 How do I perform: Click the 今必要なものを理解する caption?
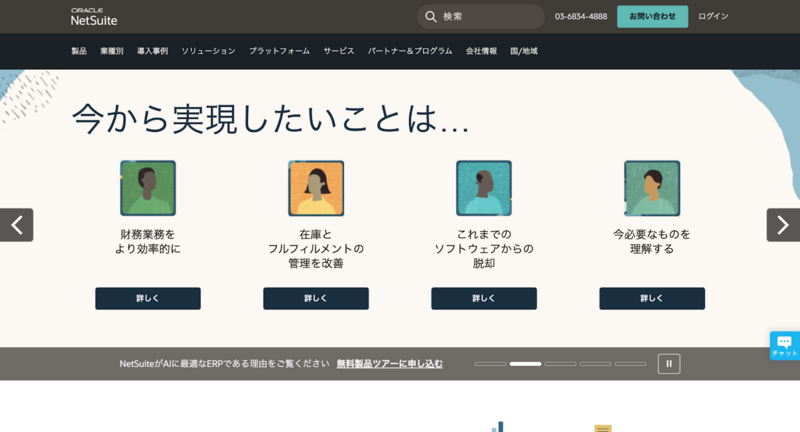point(652,242)
